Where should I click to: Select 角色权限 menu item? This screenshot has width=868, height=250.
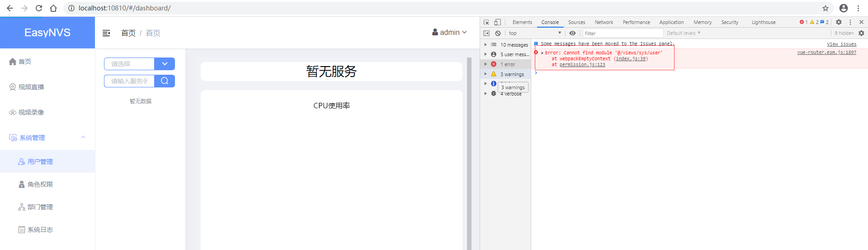(47, 184)
